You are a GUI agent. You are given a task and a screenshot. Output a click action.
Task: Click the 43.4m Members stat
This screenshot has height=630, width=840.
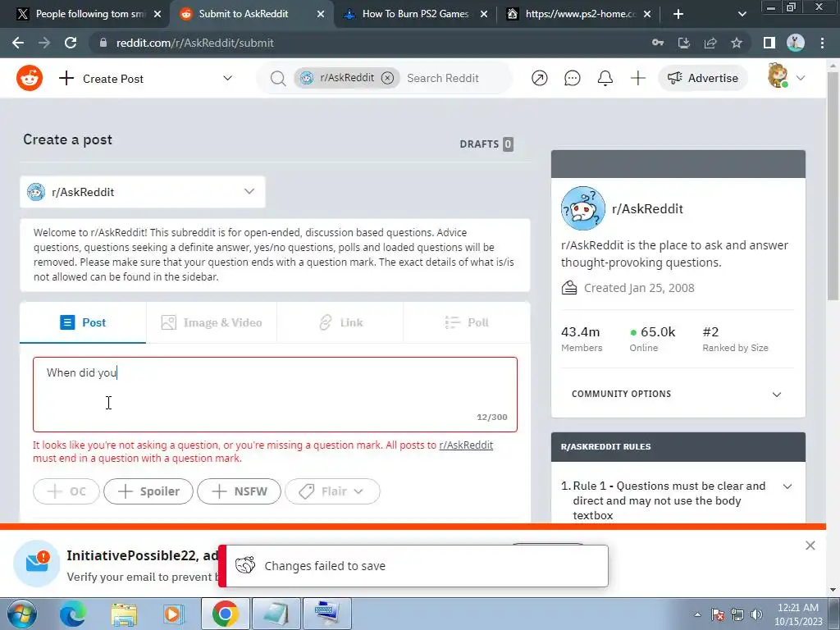pyautogui.click(x=582, y=339)
